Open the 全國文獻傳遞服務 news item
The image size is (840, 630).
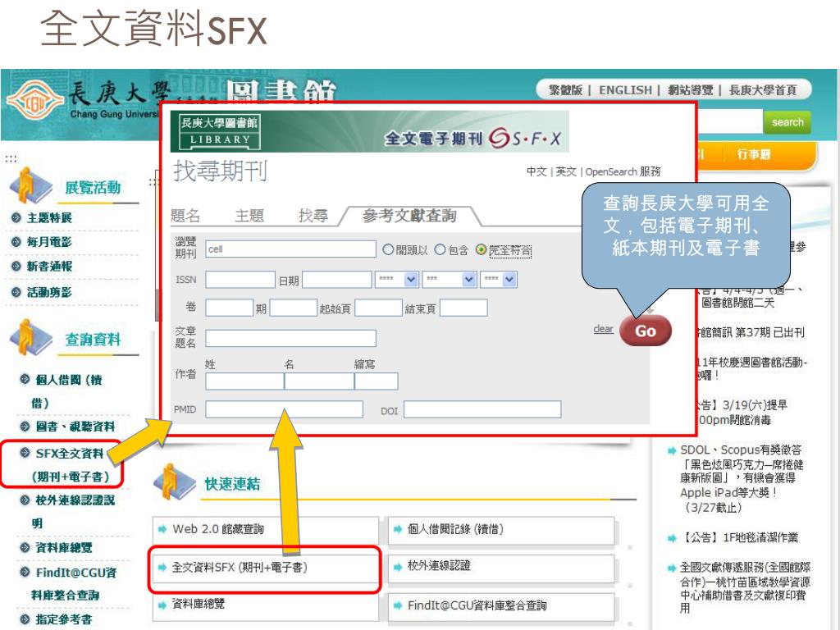(745, 587)
